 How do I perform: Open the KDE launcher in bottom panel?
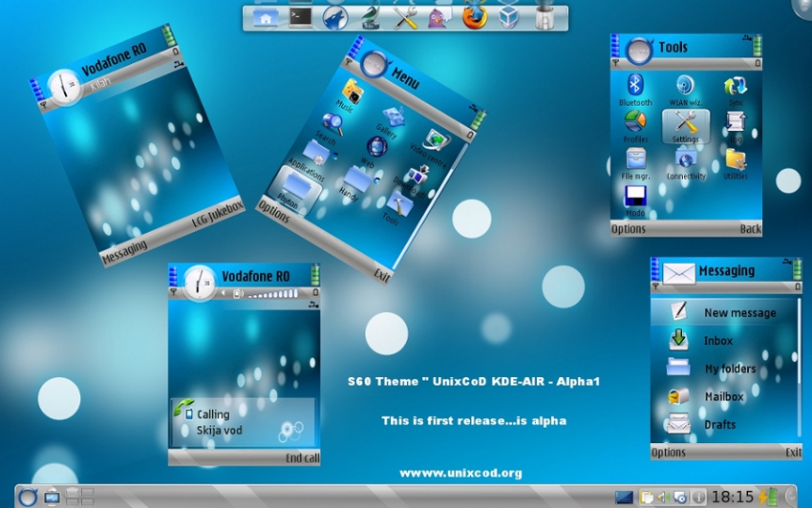tap(28, 497)
